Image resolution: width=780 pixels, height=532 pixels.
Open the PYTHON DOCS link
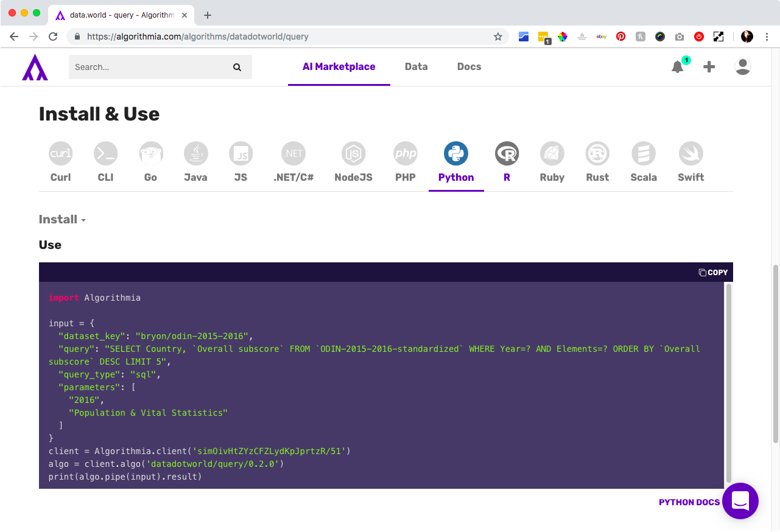click(689, 502)
